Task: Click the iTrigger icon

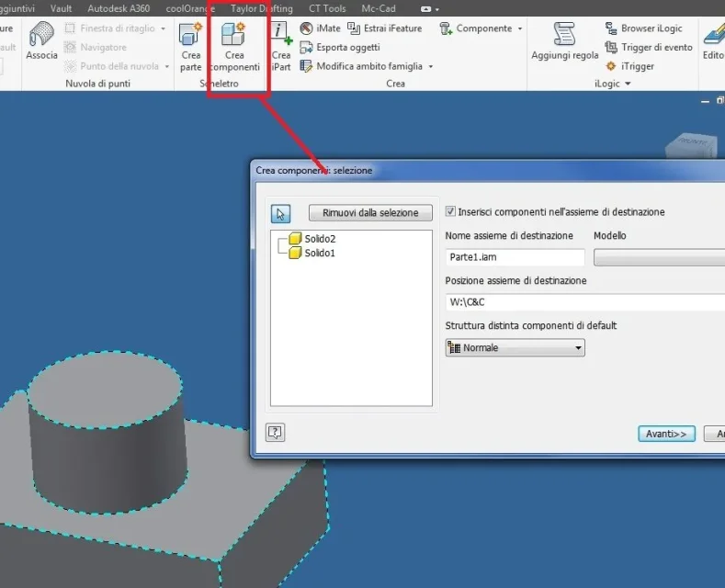Action: click(611, 66)
